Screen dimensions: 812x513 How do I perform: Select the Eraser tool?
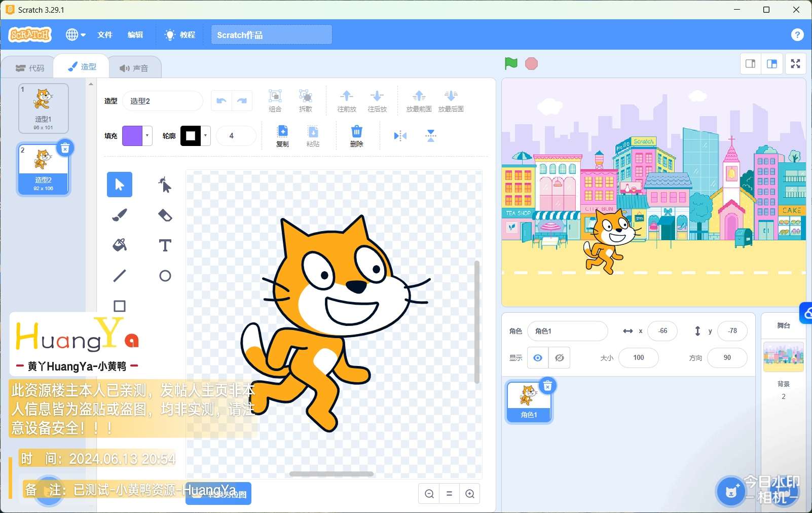165,215
